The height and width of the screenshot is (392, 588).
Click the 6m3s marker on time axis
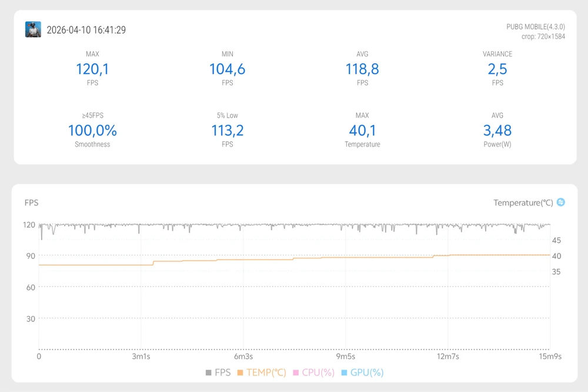243,357
